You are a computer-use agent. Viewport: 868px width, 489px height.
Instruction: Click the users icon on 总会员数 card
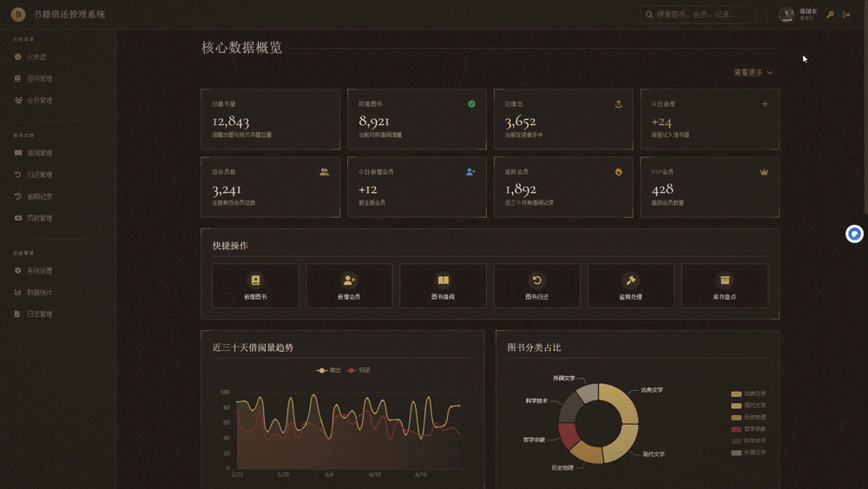tap(325, 172)
